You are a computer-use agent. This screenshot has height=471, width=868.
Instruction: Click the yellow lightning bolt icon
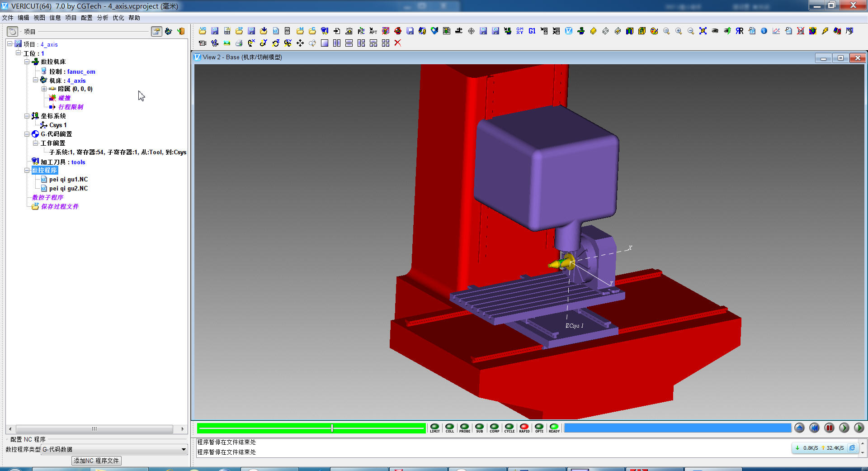tap(825, 31)
